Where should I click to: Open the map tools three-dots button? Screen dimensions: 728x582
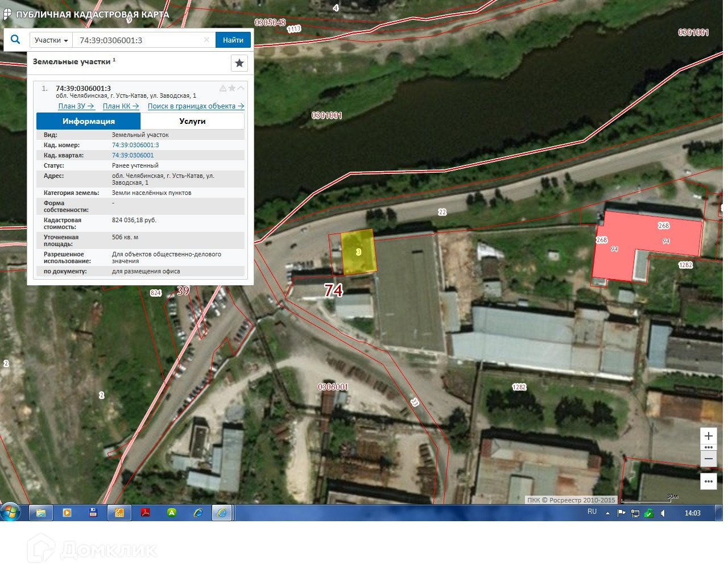(x=709, y=481)
